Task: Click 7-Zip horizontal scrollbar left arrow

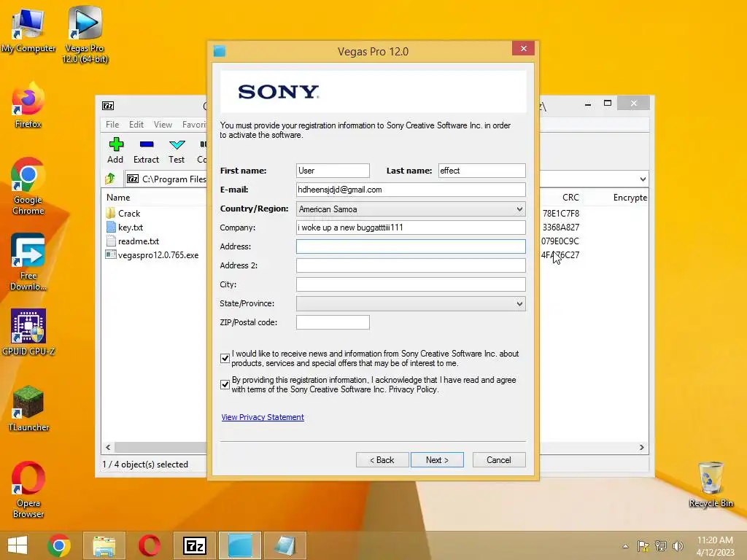Action: (108, 447)
